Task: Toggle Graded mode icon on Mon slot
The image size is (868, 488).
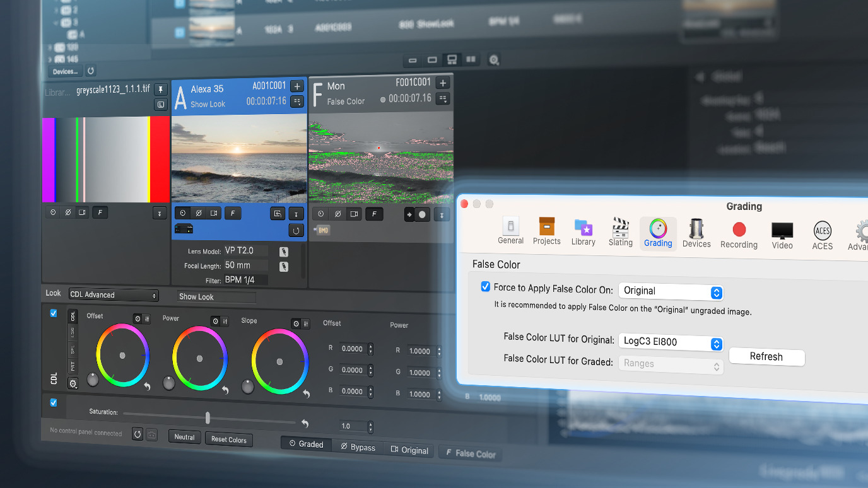Action: 321,214
